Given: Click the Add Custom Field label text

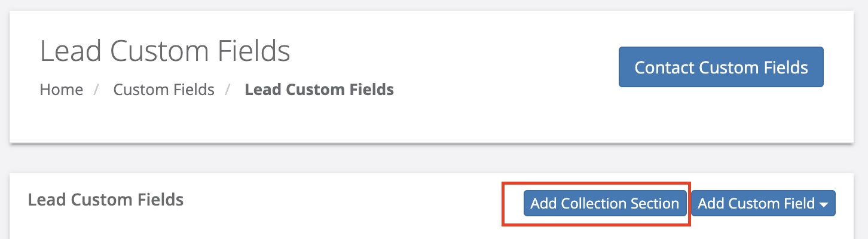Looking at the screenshot, I should pos(756,204).
